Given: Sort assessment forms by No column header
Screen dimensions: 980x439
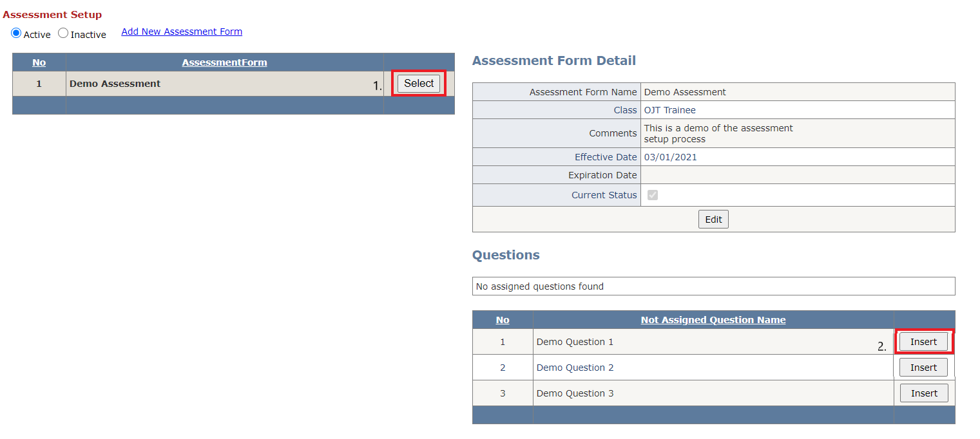Looking at the screenshot, I should [39, 62].
